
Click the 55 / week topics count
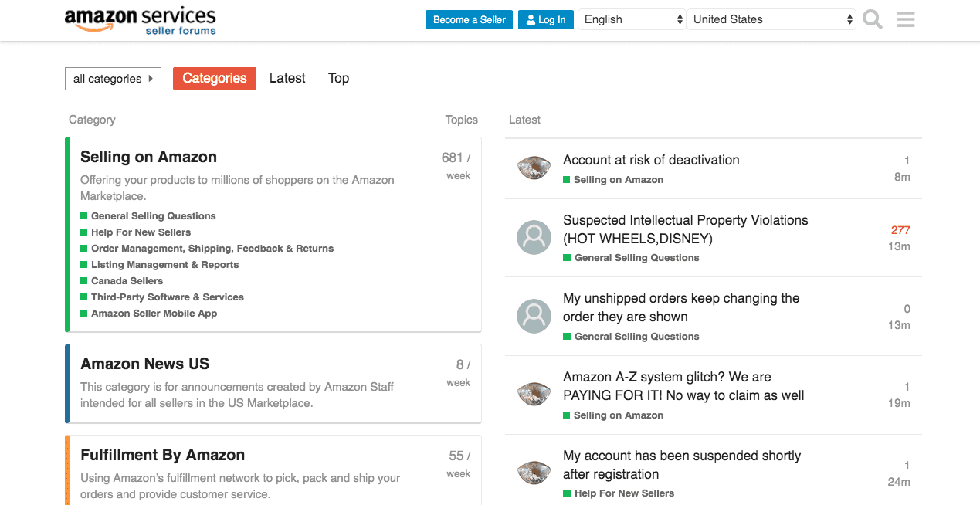click(x=459, y=464)
